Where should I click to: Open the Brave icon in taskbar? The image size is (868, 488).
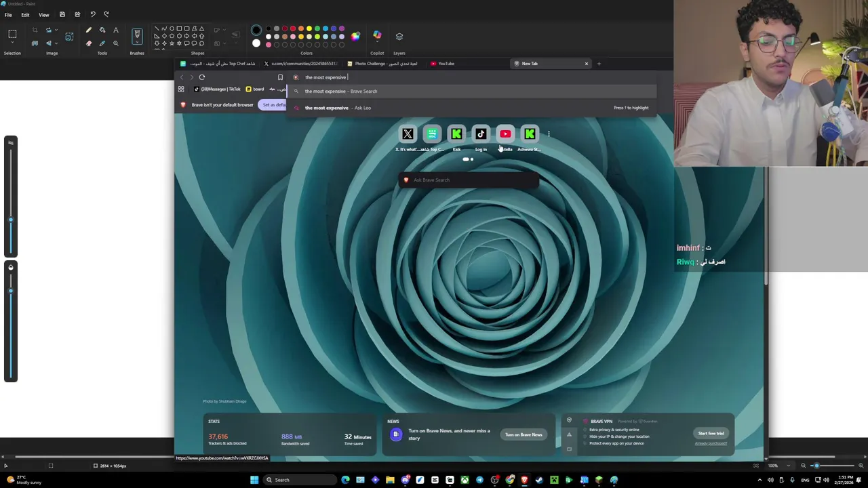click(524, 480)
